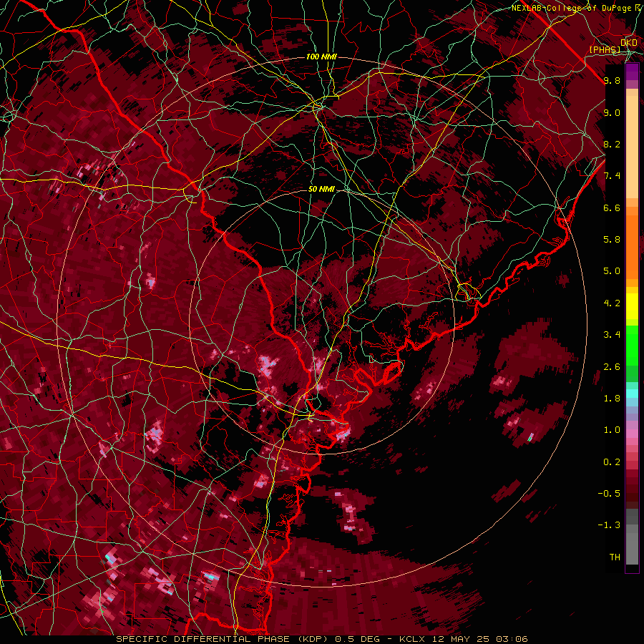
Task: Select the -0.5 legend label
Action: [609, 494]
